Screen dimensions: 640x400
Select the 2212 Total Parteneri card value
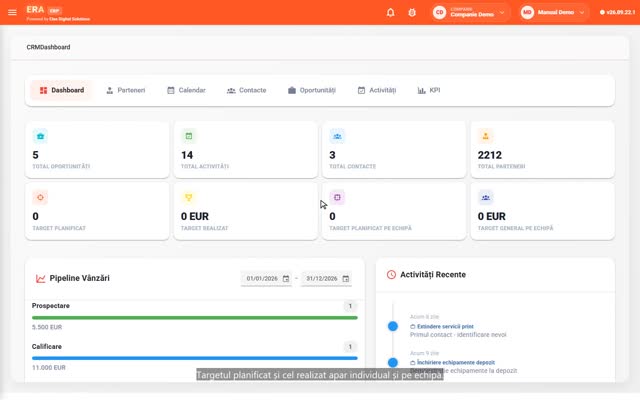click(490, 155)
